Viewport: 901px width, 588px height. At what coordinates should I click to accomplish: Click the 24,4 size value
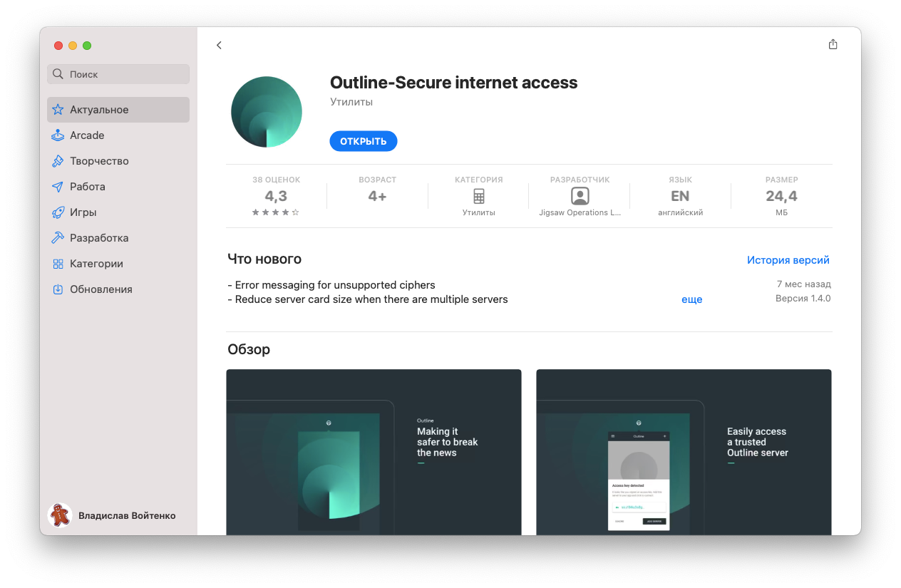coord(782,196)
